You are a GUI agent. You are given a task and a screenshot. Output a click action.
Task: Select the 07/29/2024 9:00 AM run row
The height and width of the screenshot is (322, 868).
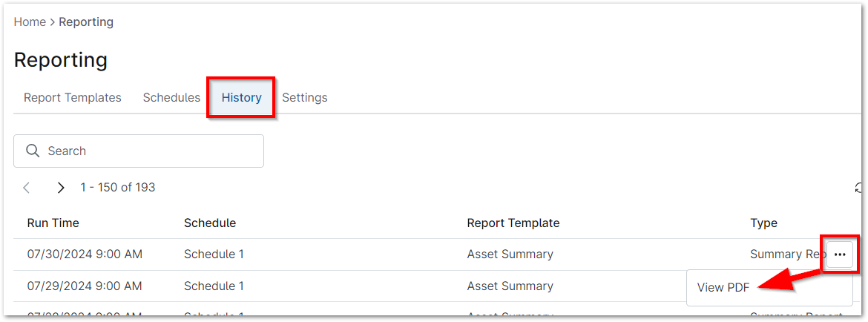pos(85,286)
